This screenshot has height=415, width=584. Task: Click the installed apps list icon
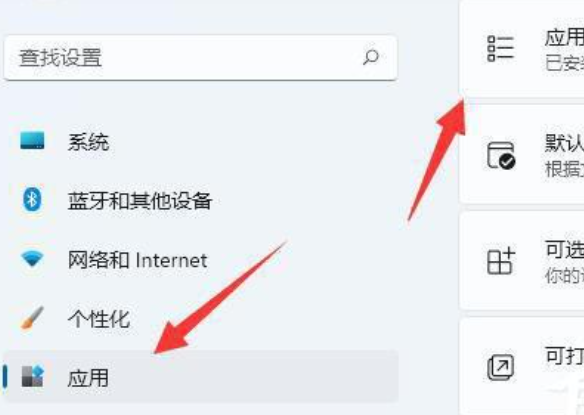click(x=501, y=48)
